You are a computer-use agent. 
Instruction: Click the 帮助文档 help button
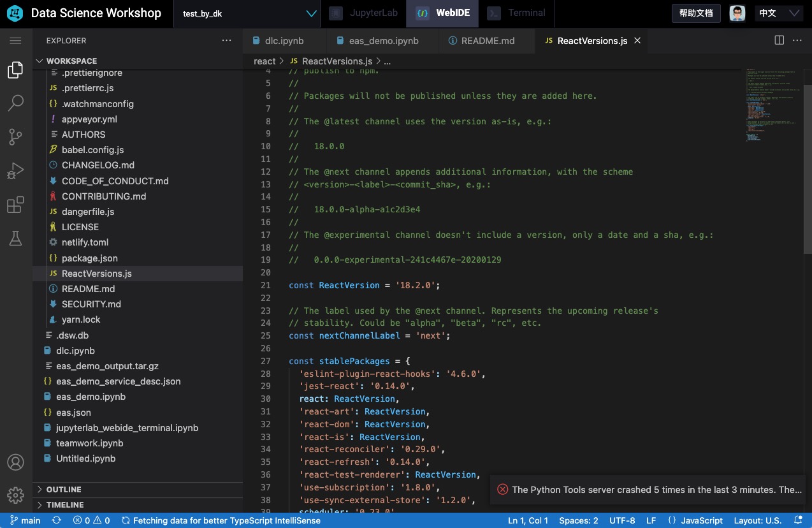click(x=696, y=13)
